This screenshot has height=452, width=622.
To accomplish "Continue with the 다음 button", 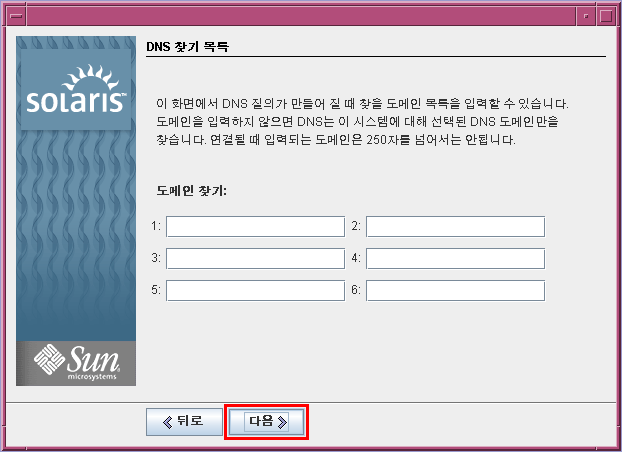I will click(266, 421).
